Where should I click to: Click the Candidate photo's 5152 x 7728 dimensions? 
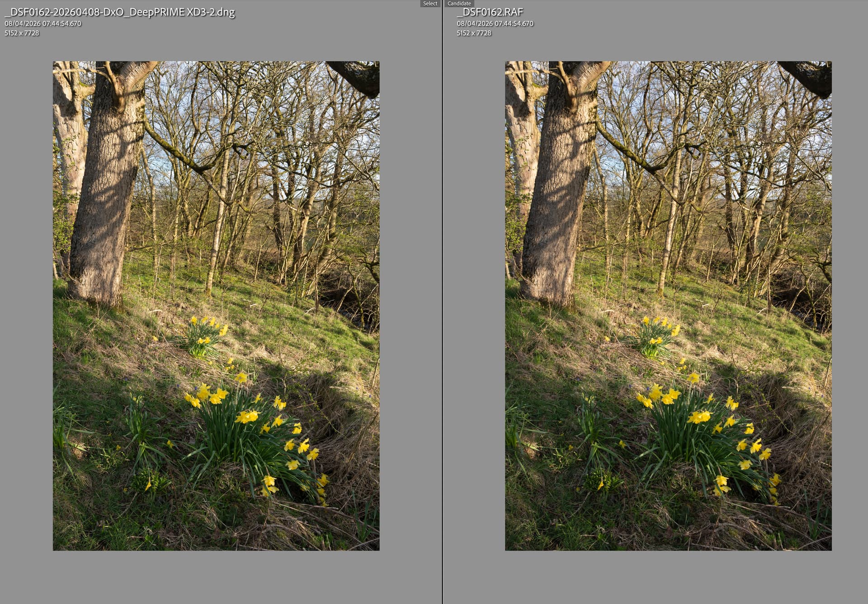tap(474, 33)
